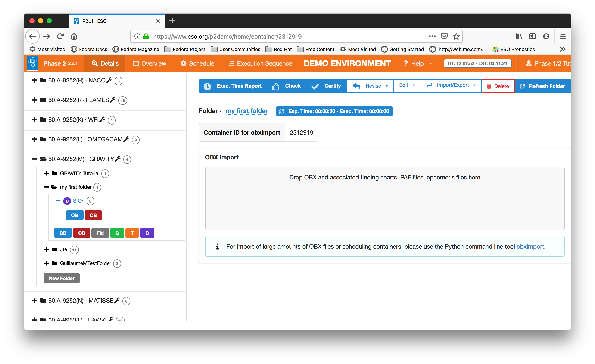Viewport: 595px width, 364px height.
Task: Switch to the Overview tab
Action: click(149, 63)
